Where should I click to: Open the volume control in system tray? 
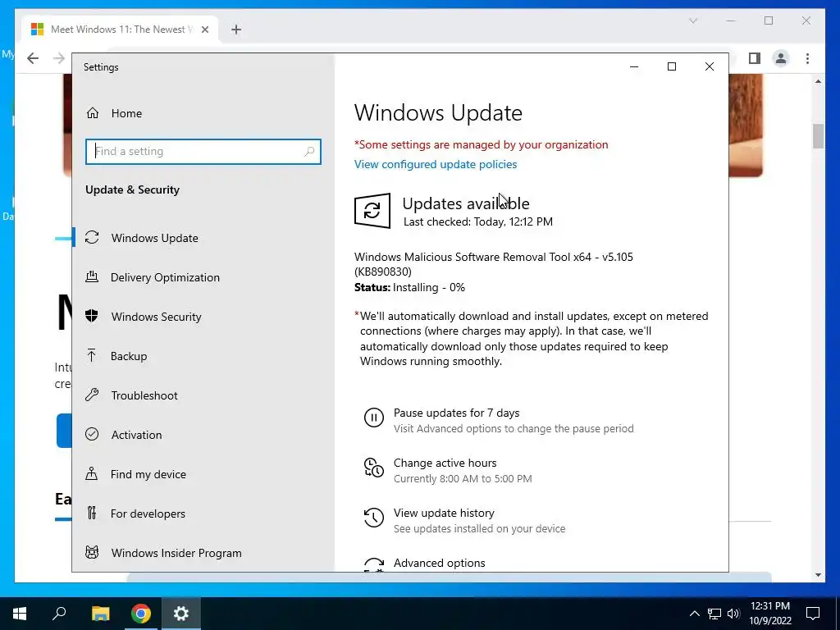pos(733,614)
